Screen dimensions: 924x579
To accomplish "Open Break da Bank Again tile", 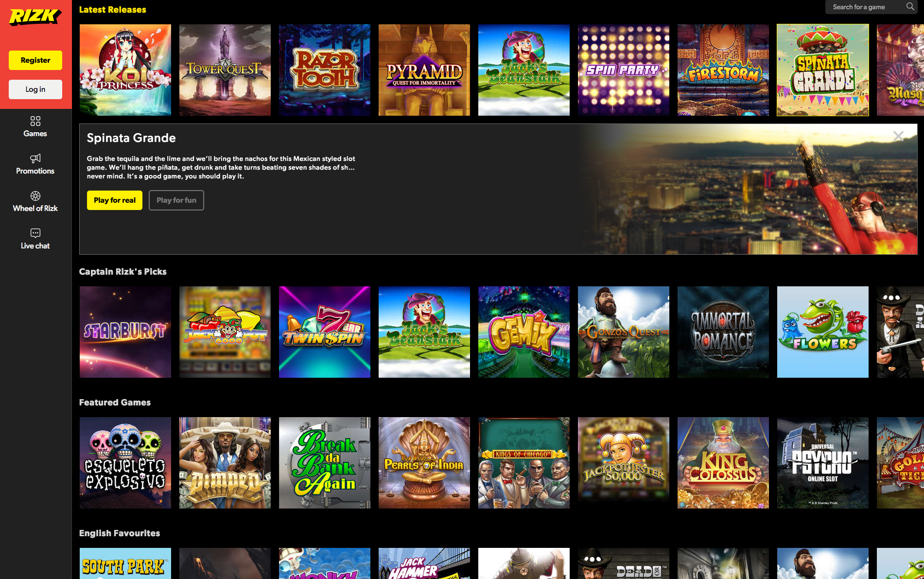I will (x=325, y=463).
